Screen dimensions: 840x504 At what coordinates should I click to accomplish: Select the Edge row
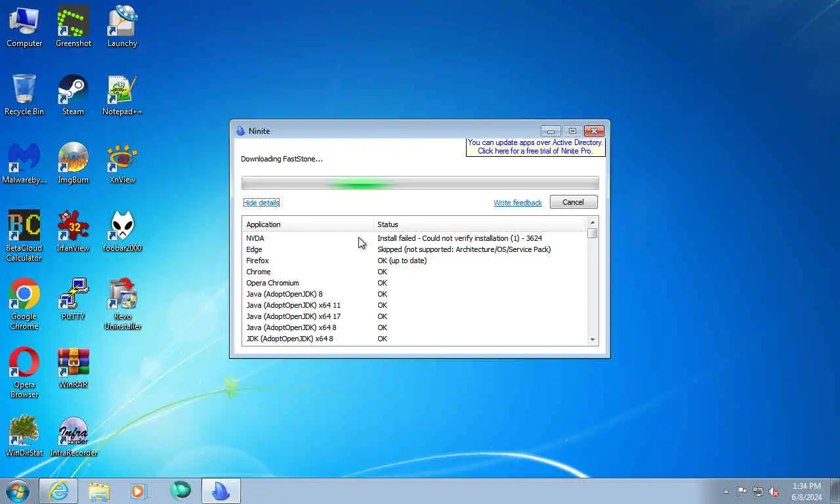(x=414, y=249)
